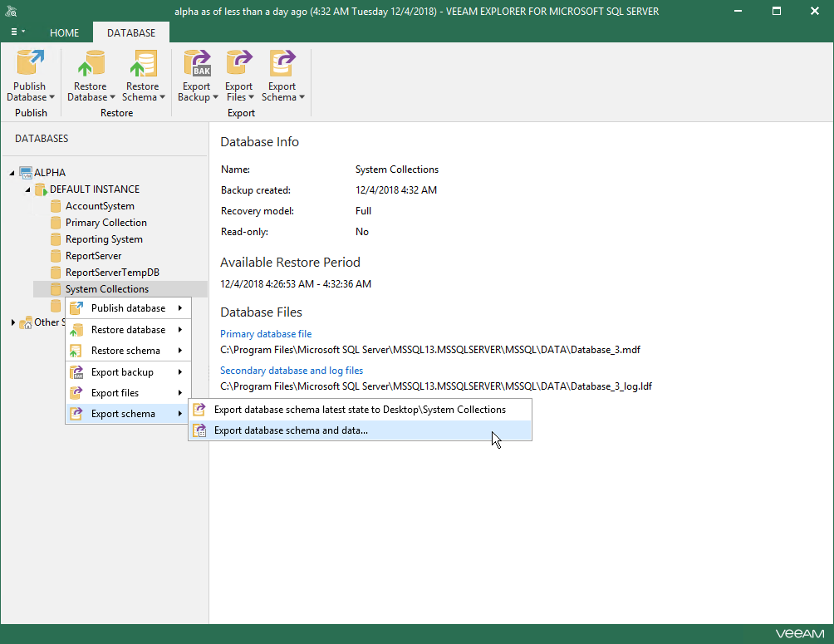Viewport: 834px width, 644px height.
Task: Open the Restore Schema ribbon dropdown arrow
Action: tap(162, 97)
